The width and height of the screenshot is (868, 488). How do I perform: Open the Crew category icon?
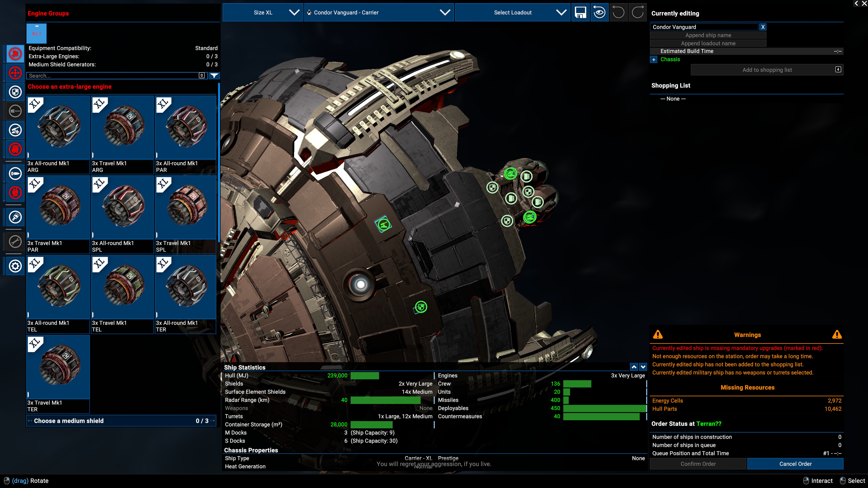point(15,193)
